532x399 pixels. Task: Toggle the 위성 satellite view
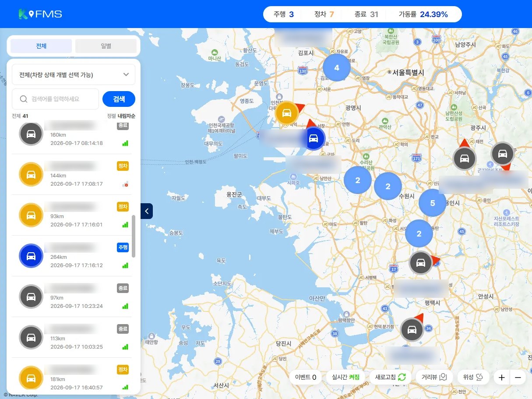(x=473, y=377)
